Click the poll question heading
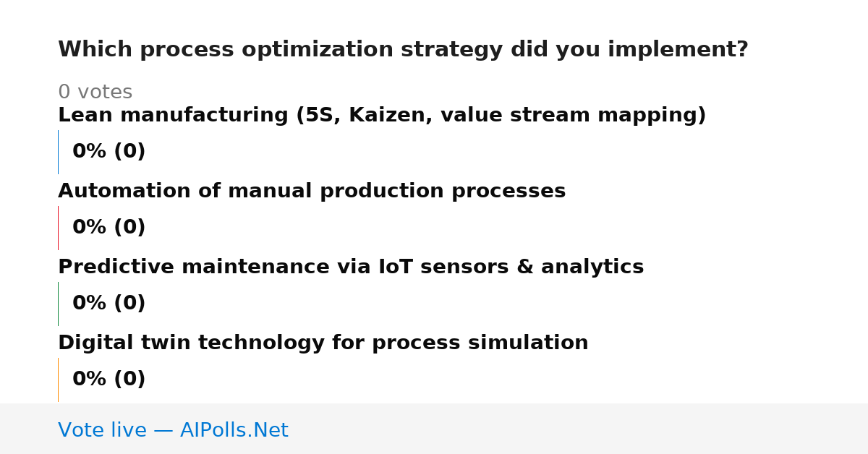The image size is (868, 454). tap(403, 50)
